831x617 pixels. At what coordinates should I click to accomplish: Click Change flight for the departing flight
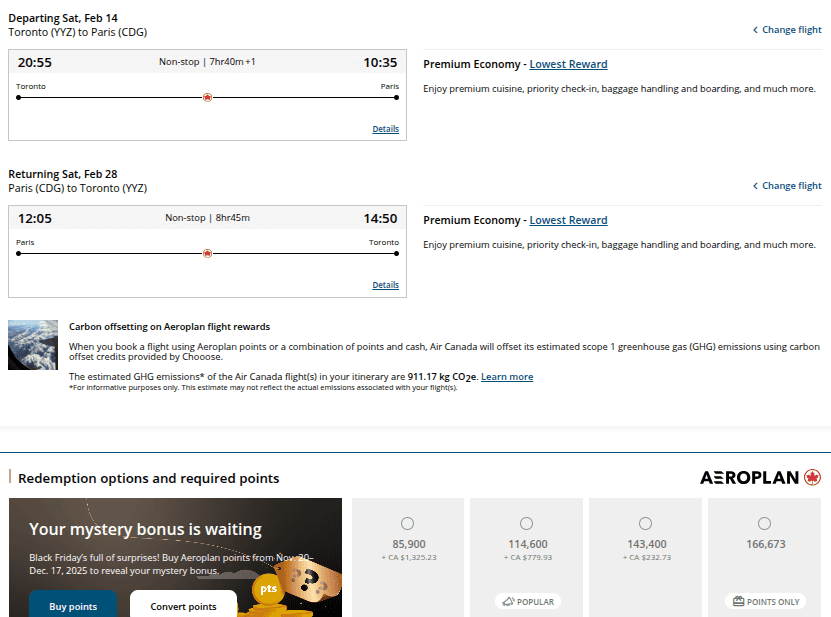[x=787, y=30]
